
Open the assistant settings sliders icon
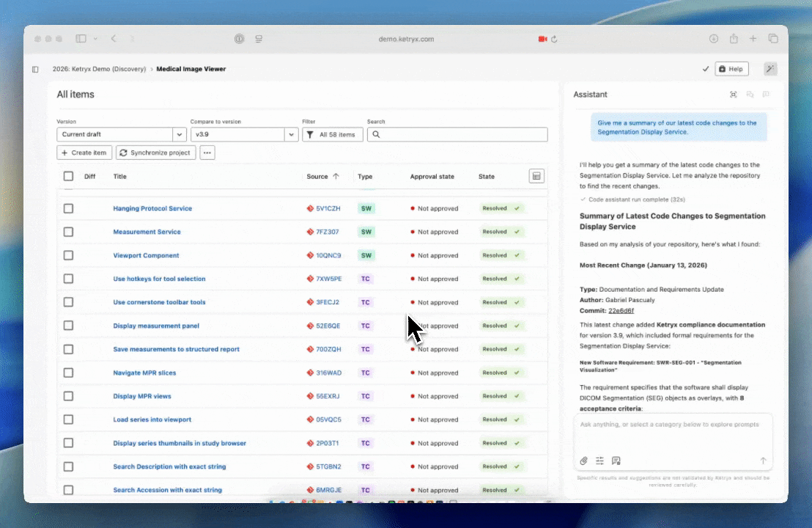coord(599,461)
